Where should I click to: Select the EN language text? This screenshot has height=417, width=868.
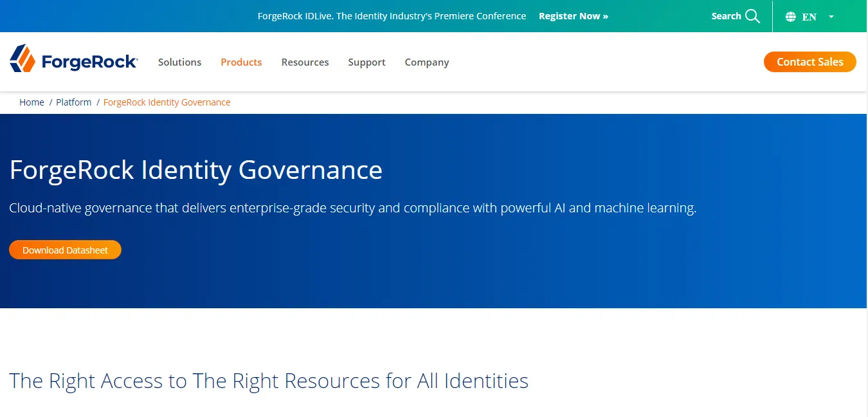(x=809, y=17)
